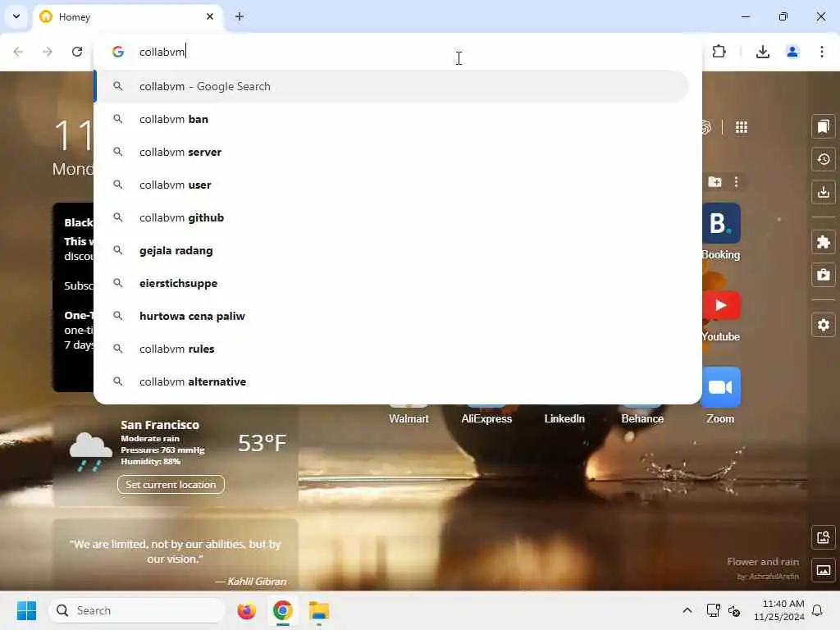Go back to previous page
Screen dimensions: 840x630
point(18,52)
